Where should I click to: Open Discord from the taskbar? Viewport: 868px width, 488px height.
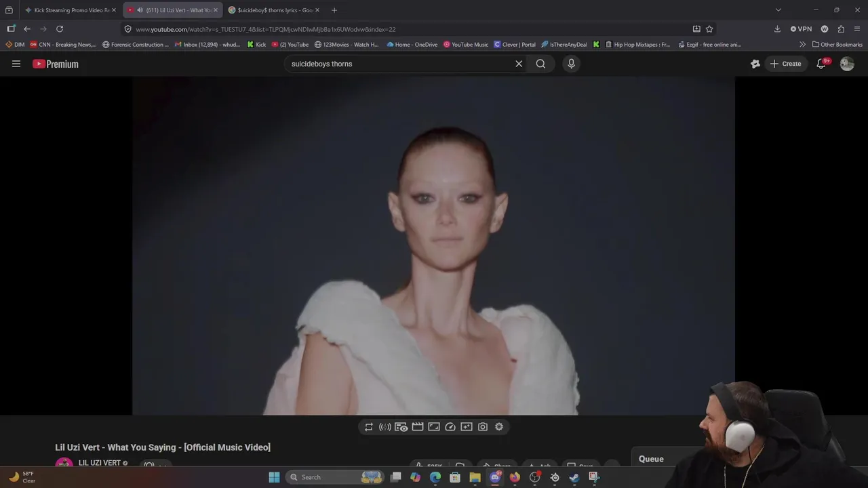tap(495, 477)
